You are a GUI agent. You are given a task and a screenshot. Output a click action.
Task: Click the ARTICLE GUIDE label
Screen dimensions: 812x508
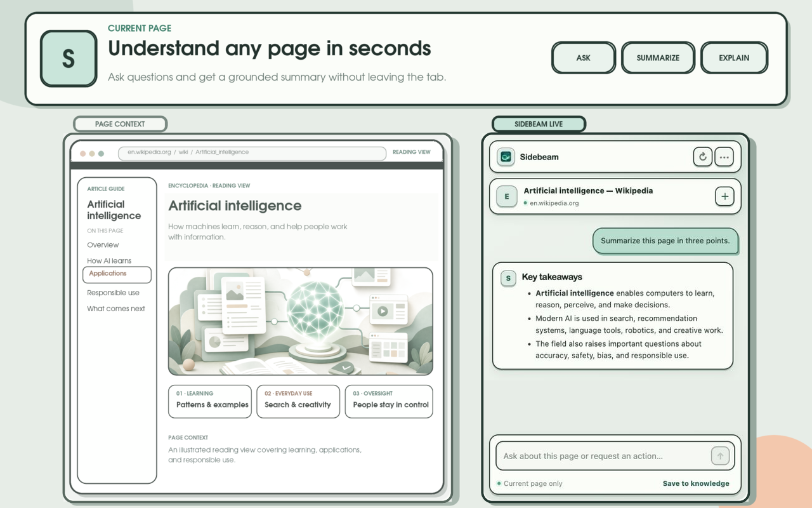pyautogui.click(x=106, y=189)
